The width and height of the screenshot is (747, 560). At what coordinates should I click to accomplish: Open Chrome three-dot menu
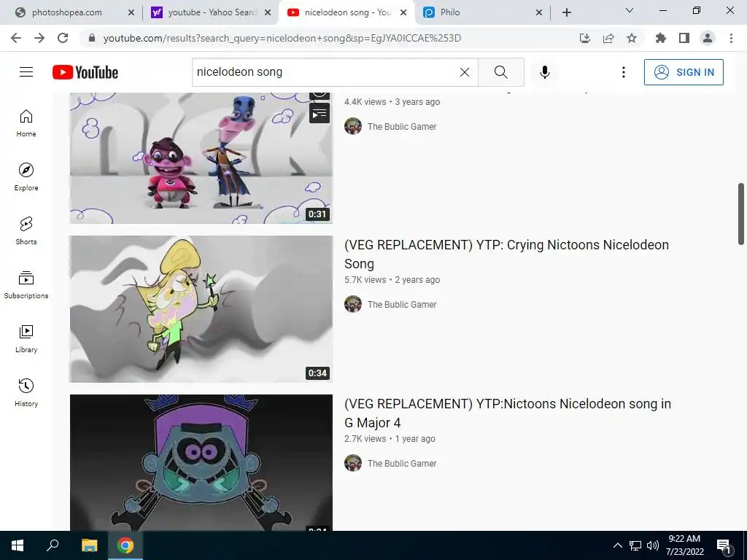coord(731,38)
